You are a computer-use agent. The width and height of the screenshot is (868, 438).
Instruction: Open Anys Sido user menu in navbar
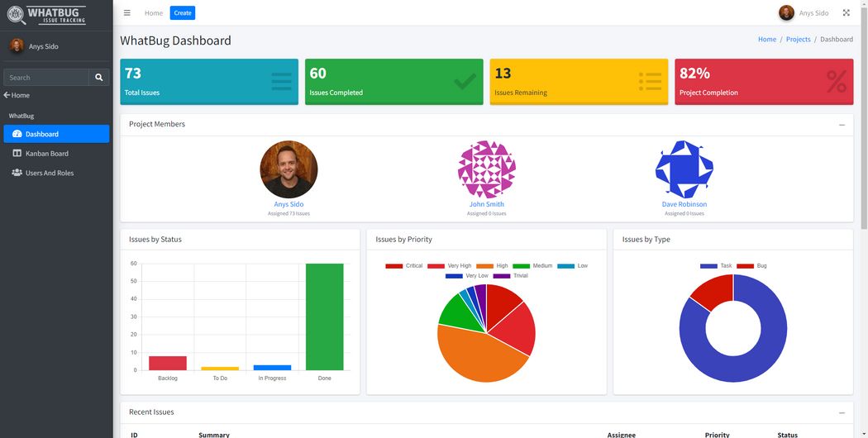click(x=804, y=13)
